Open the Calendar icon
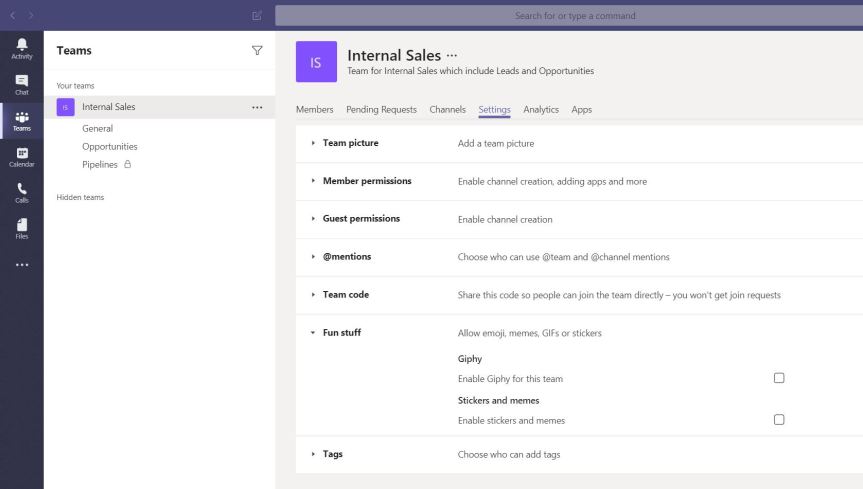Viewport: 863px width, 489px height. coord(21,157)
